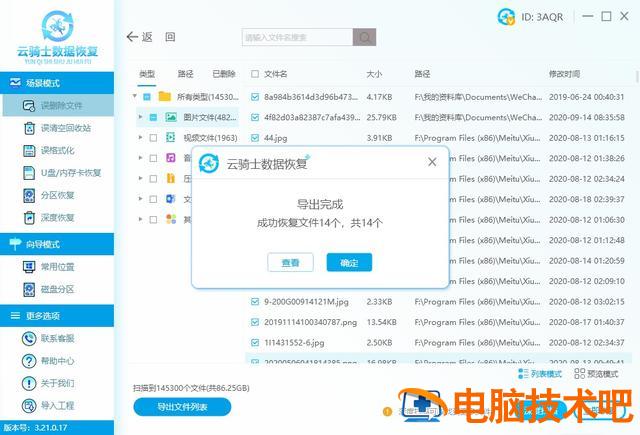The width and height of the screenshot is (640, 435).
Task: Toggle 图片文件 tree checkbox
Action: tap(153, 118)
